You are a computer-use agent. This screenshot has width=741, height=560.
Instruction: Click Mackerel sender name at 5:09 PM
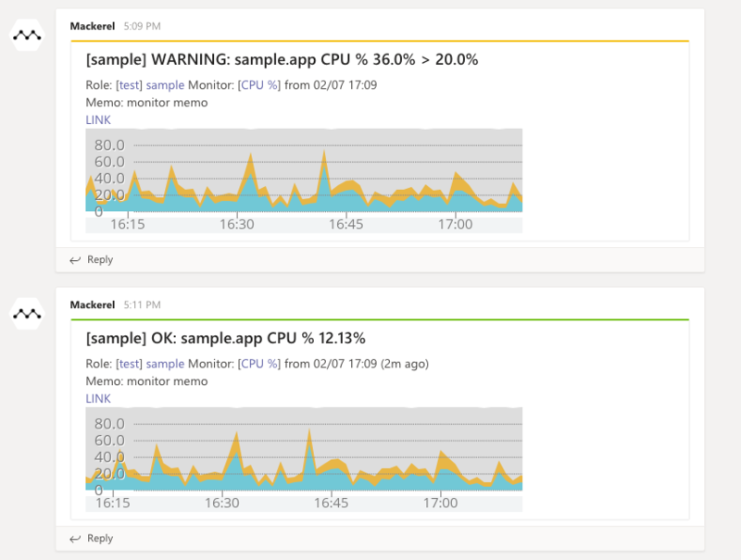click(92, 26)
